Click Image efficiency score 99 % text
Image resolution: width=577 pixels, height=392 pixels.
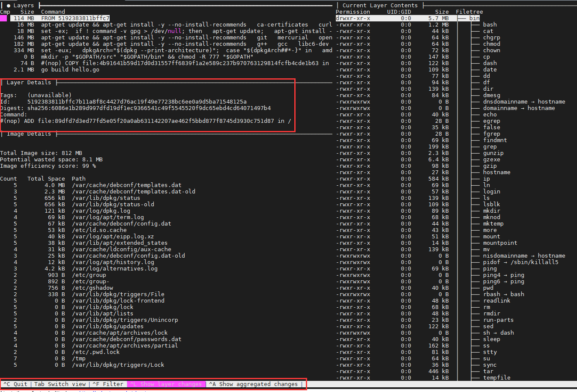(48, 166)
